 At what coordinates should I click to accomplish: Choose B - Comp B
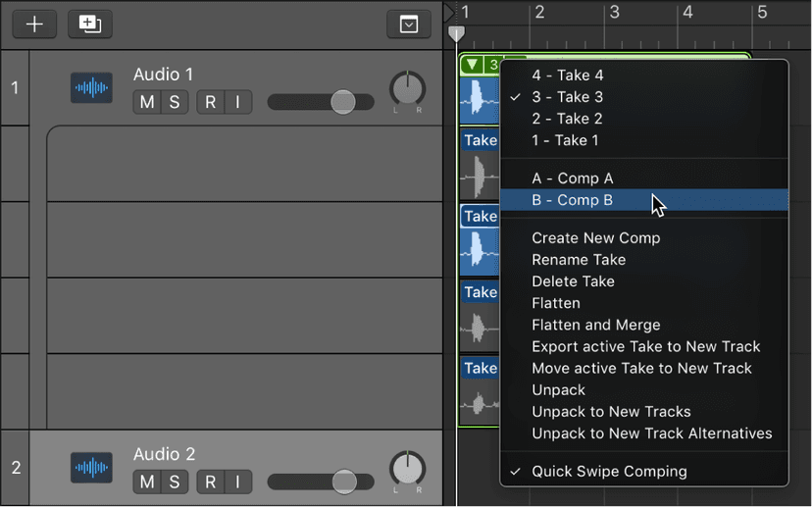click(x=644, y=200)
